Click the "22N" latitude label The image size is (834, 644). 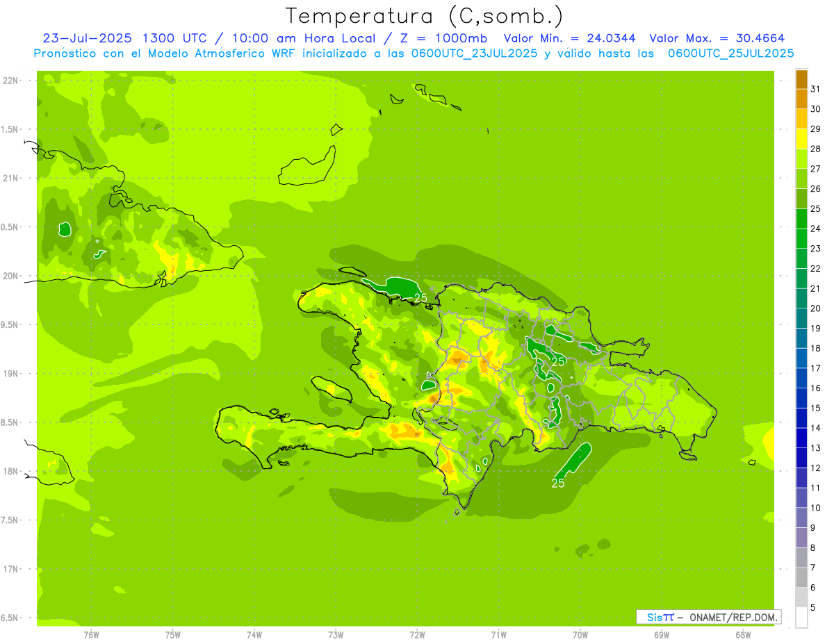click(x=11, y=80)
